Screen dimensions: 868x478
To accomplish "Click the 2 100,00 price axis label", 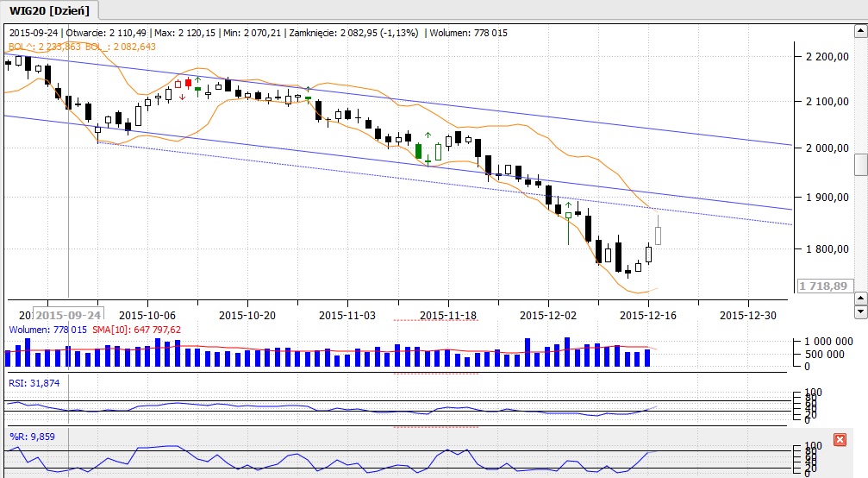I will [827, 101].
